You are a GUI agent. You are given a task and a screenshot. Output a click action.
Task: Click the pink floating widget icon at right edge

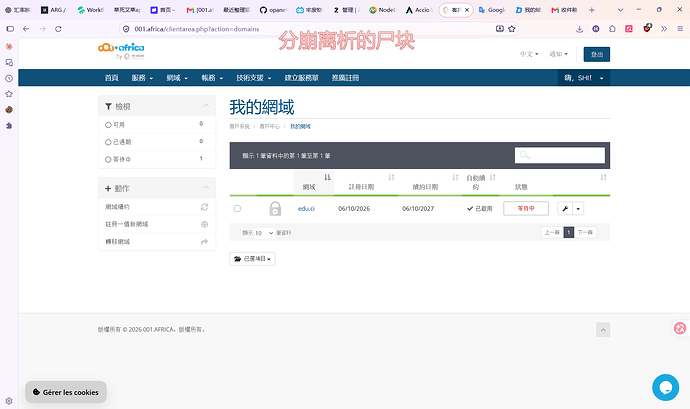pos(680,328)
